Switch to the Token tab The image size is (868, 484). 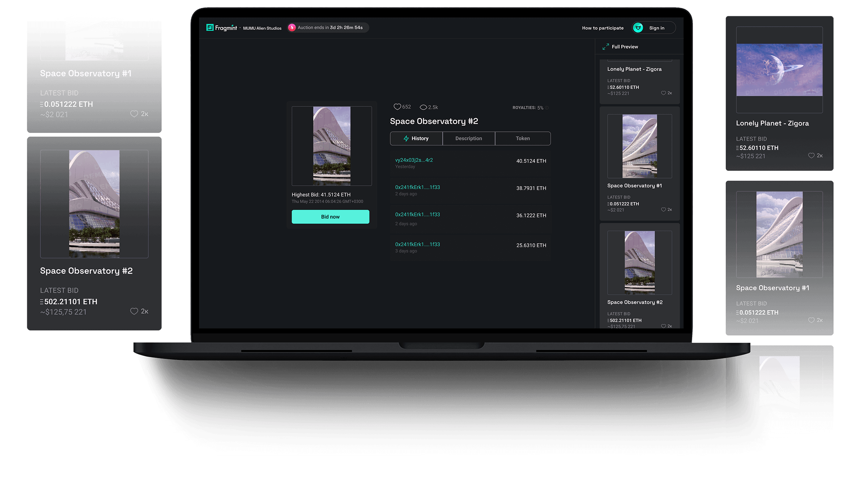[522, 138]
